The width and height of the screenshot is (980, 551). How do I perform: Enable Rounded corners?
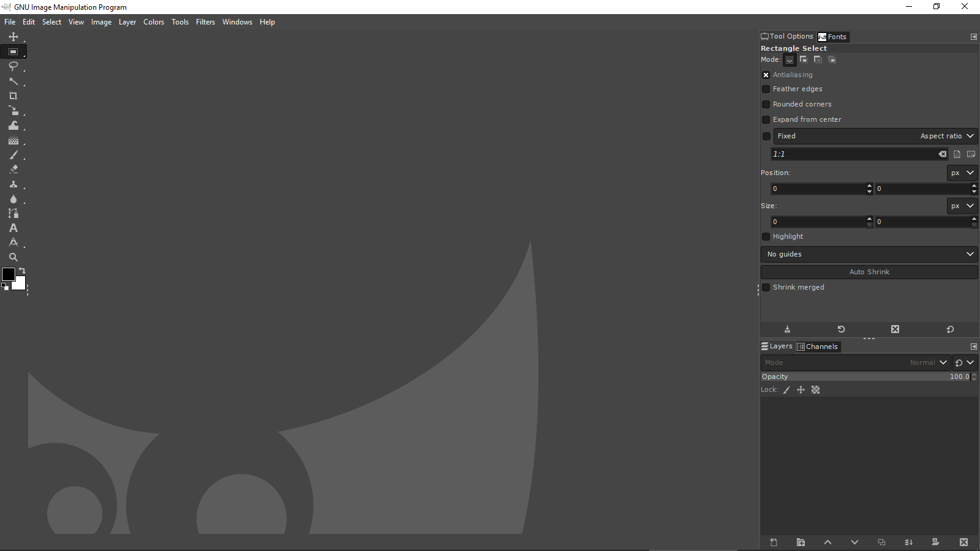[x=766, y=104]
